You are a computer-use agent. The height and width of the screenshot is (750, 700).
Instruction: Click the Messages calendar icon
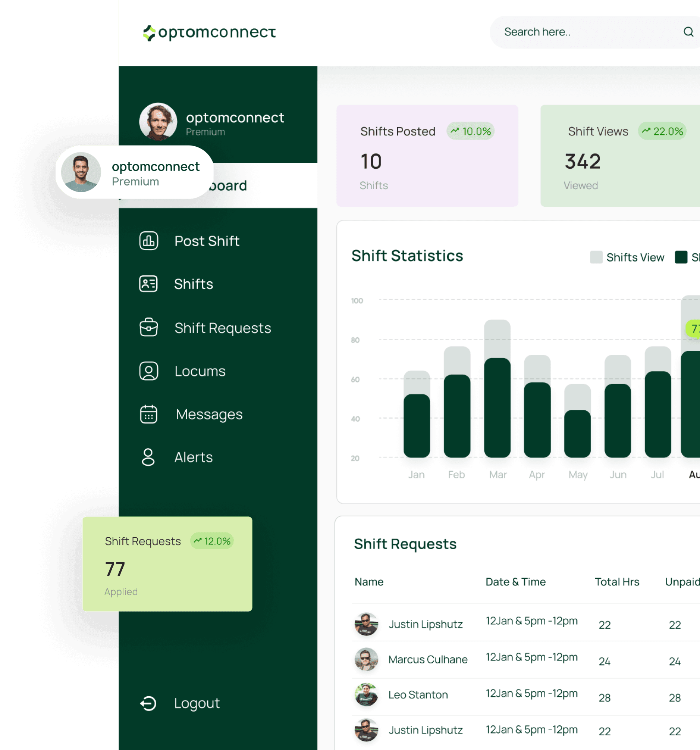[x=148, y=414]
